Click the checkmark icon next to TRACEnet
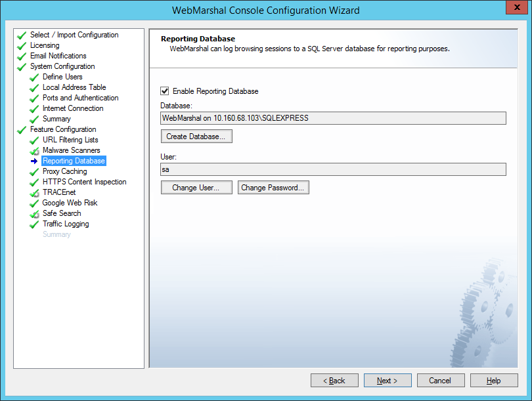 [34, 193]
